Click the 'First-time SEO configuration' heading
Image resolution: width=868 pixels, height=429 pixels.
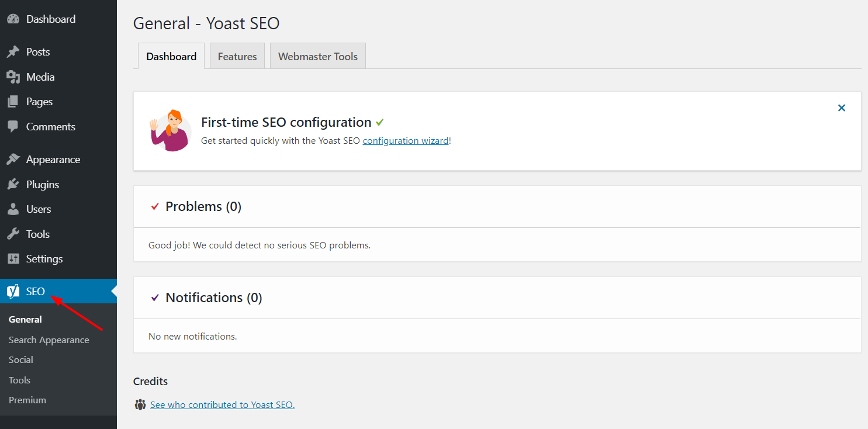click(286, 122)
